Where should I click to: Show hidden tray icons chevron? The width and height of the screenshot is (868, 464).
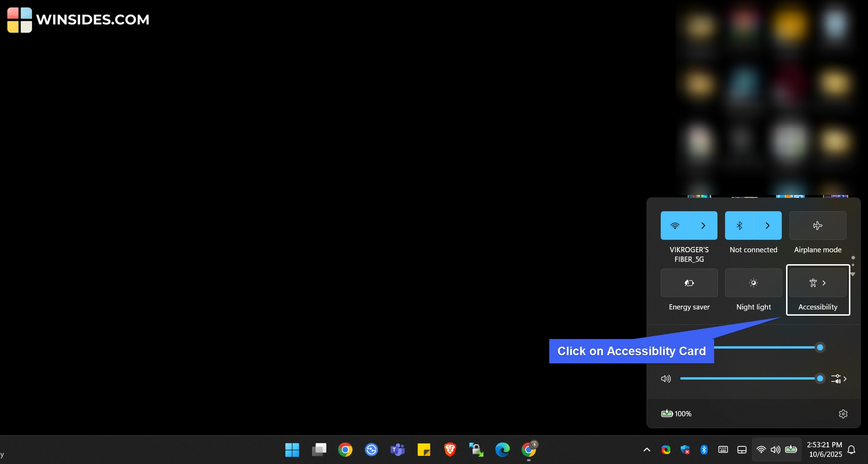(x=646, y=450)
